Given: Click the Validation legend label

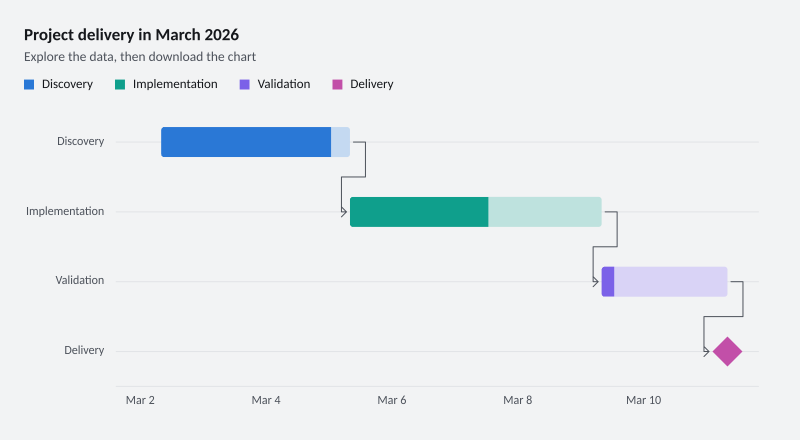Looking at the screenshot, I should (284, 84).
